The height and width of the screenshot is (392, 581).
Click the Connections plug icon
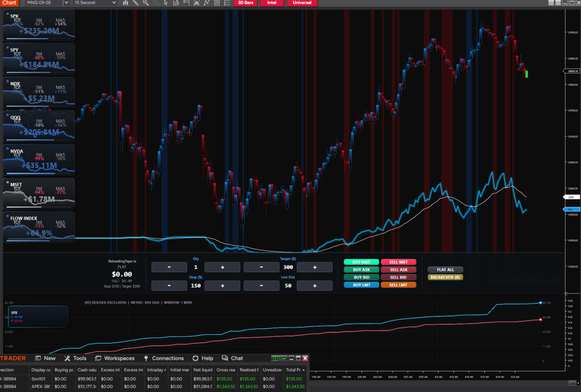point(146,358)
